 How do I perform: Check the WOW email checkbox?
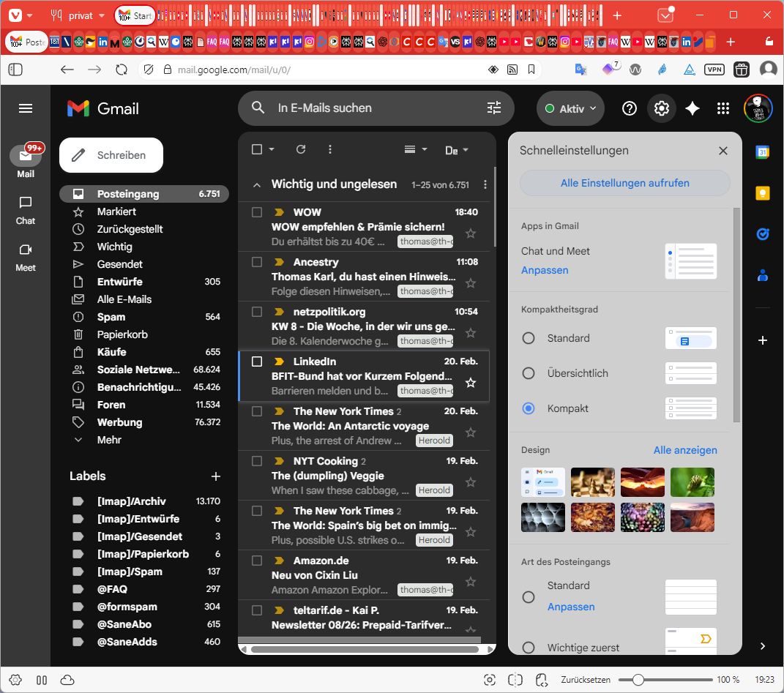click(x=257, y=212)
